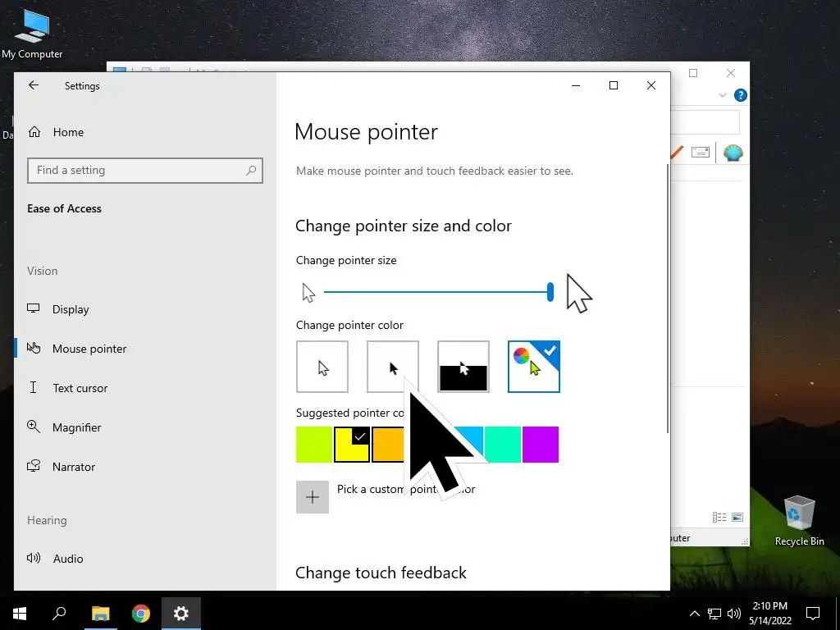Open My Computer desktop icon
The image size is (840, 630).
pyautogui.click(x=32, y=34)
